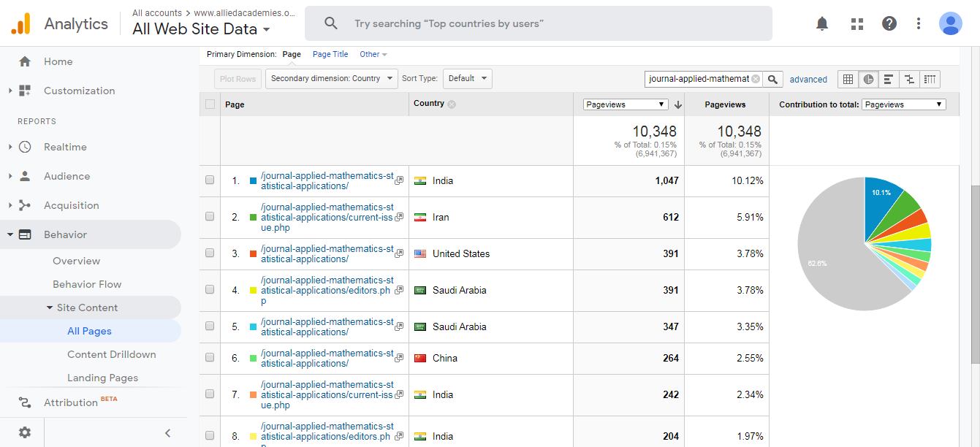Open the current-issue.php page link for Iran

tap(327, 217)
